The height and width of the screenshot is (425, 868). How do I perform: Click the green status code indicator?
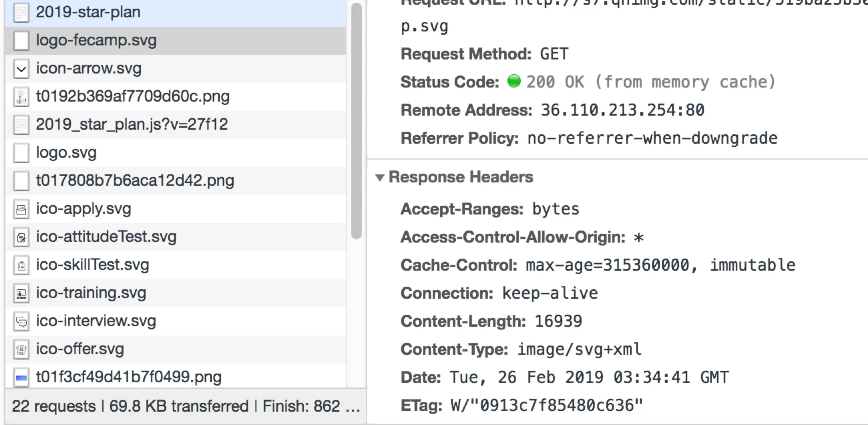[514, 81]
